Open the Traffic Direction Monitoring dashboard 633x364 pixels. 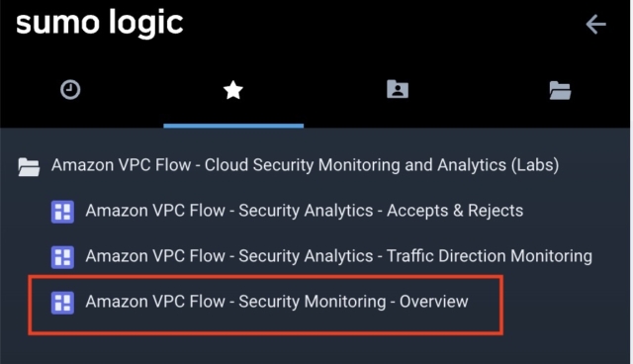(x=338, y=256)
